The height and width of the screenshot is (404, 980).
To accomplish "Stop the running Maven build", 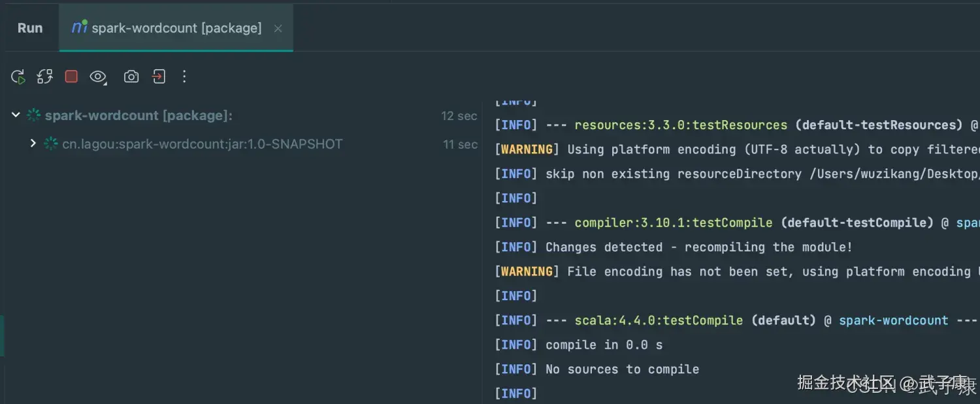I will pos(71,77).
